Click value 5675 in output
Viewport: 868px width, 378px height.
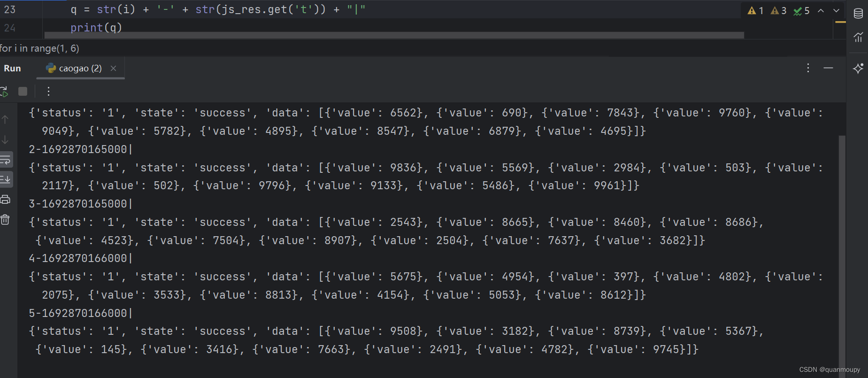[x=403, y=277]
